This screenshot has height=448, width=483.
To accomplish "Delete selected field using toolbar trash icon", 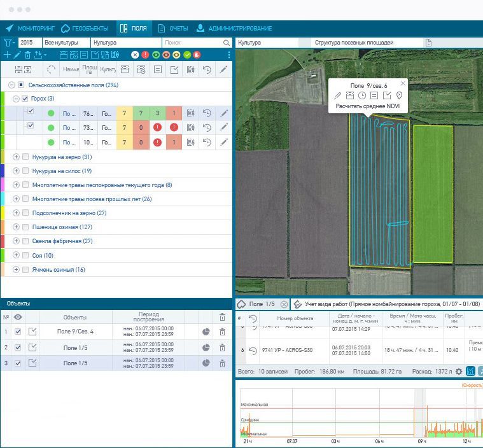I will pos(27,55).
